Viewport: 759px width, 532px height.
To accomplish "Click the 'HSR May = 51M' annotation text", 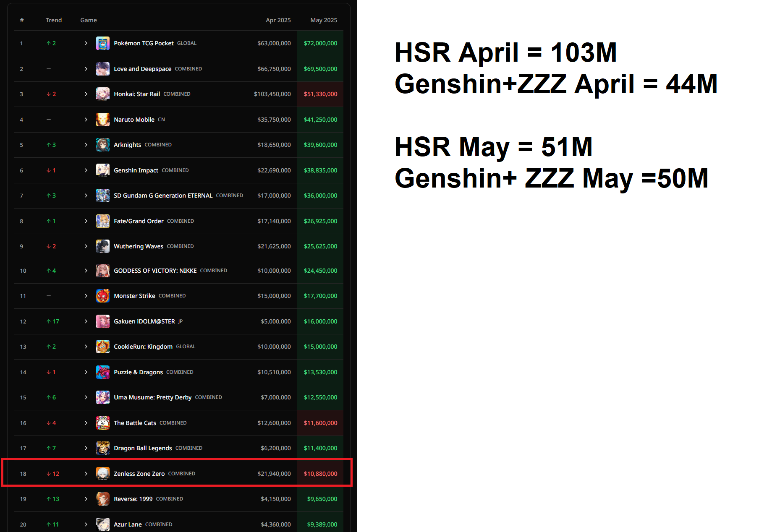I will 494,147.
